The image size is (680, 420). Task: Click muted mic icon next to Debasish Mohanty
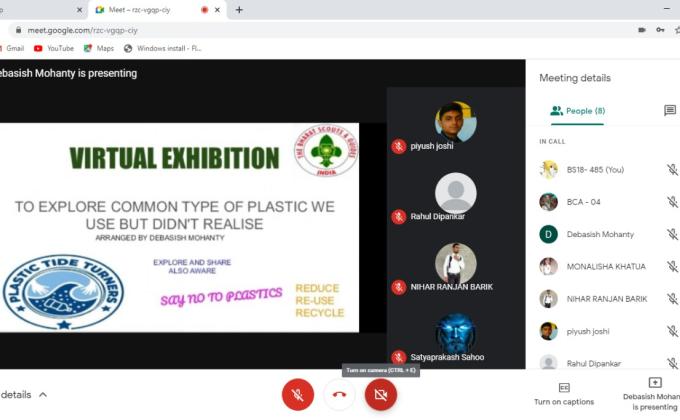tap(672, 234)
